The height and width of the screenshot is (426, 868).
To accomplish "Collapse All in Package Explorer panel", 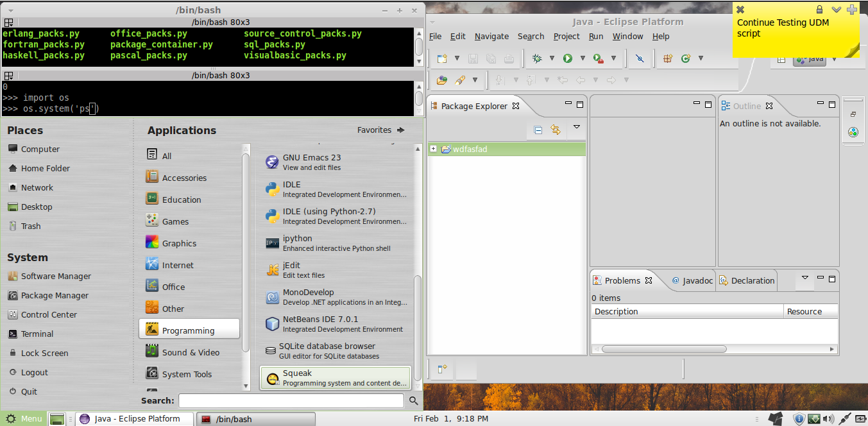I will (539, 130).
